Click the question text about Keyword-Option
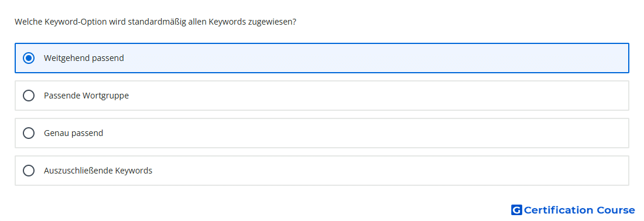Image resolution: width=644 pixels, height=221 pixels. (155, 22)
